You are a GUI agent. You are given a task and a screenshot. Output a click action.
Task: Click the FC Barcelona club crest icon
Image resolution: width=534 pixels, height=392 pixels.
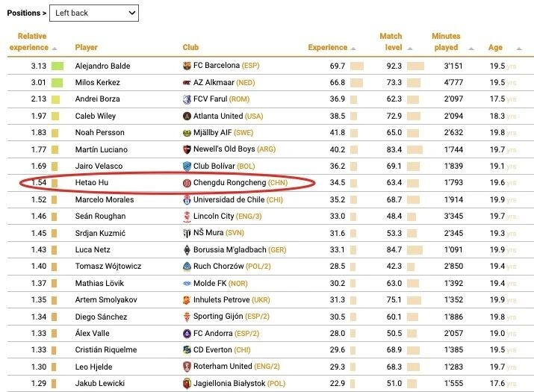[x=187, y=66]
